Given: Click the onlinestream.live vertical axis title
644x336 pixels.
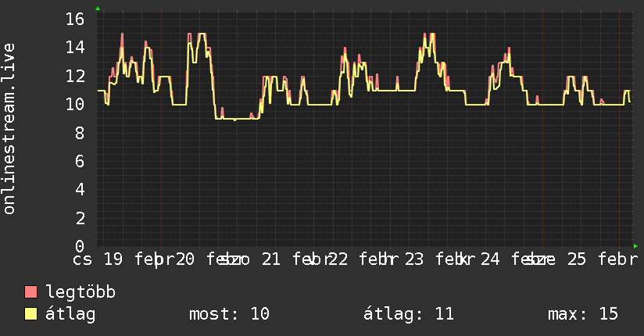Looking at the screenshot, I should [x=9, y=129].
